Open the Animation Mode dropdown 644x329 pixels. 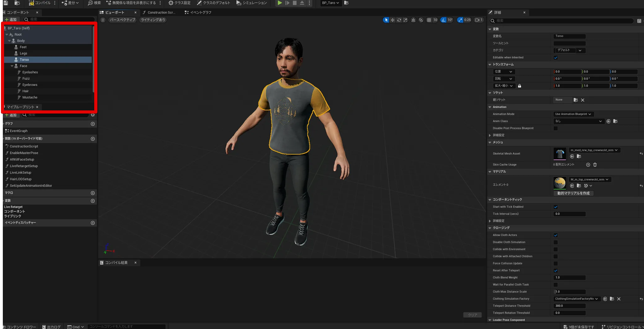573,114
